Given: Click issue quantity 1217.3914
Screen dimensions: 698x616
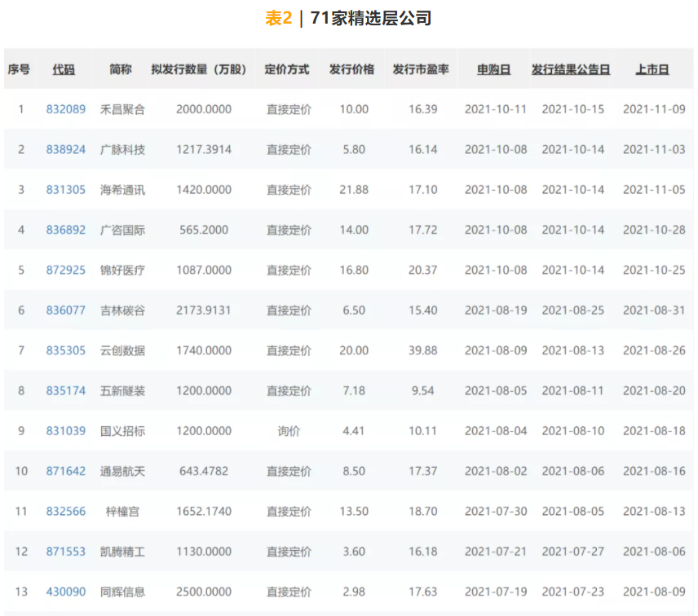Looking at the screenshot, I should (204, 149).
